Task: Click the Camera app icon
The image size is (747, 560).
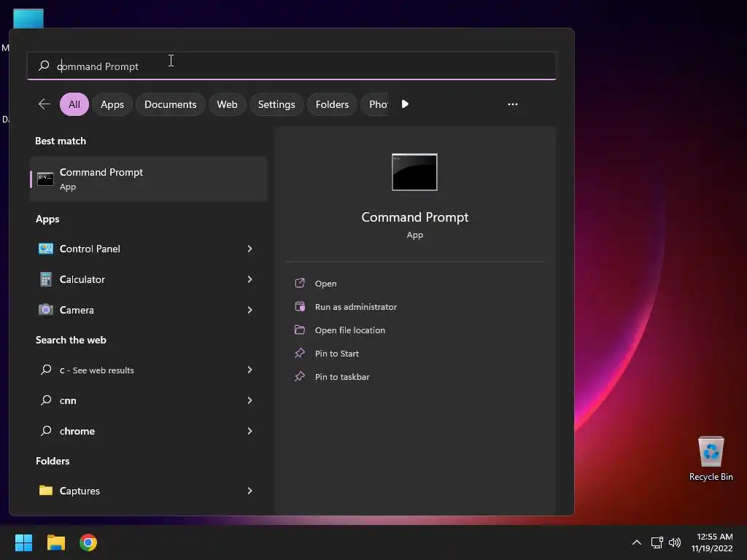Action: tap(46, 309)
